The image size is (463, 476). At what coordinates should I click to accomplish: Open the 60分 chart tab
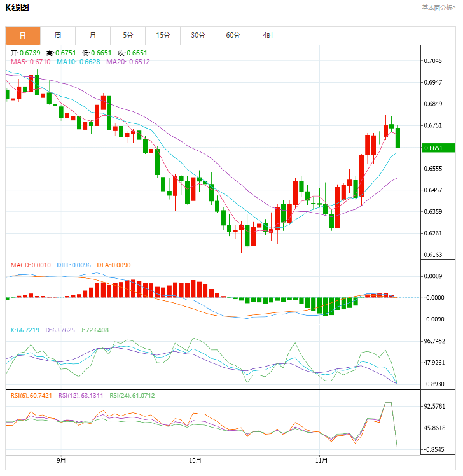click(233, 36)
